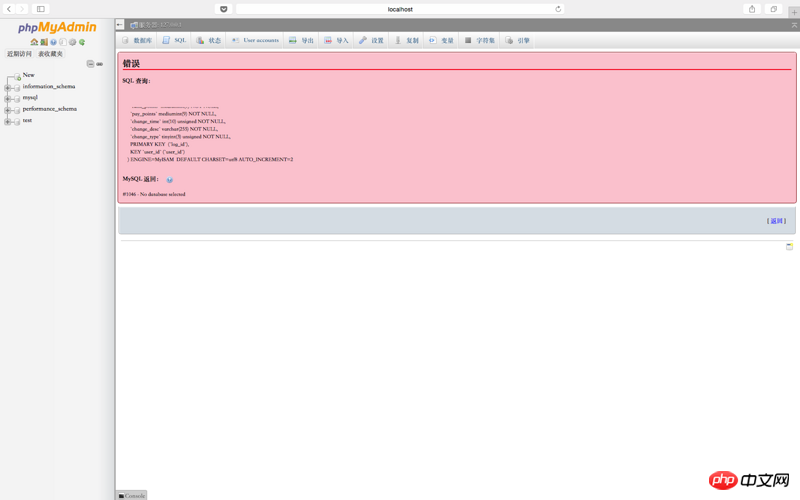Image resolution: width=800 pixels, height=500 pixels.
Task: Click the #1046 No database selected message
Action: click(x=154, y=194)
